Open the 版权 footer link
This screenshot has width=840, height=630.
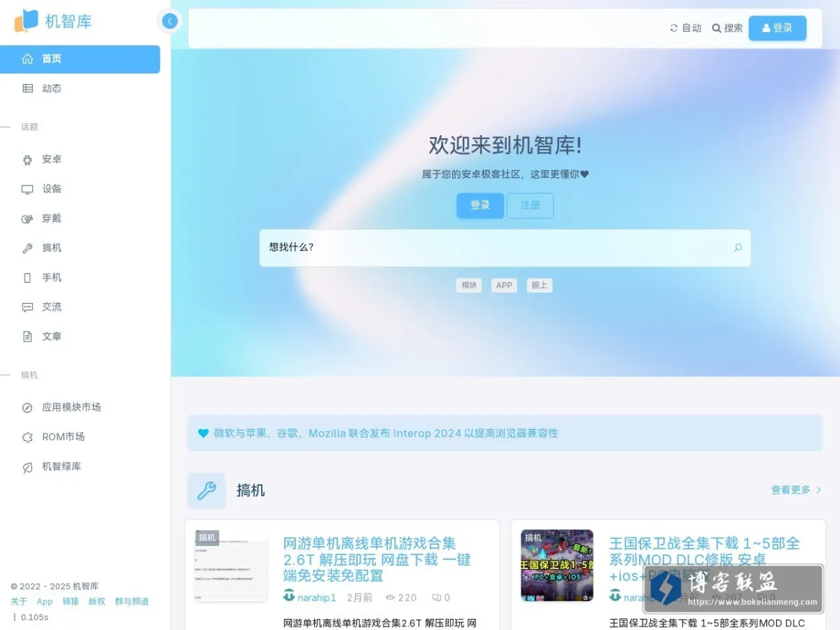[x=97, y=601]
